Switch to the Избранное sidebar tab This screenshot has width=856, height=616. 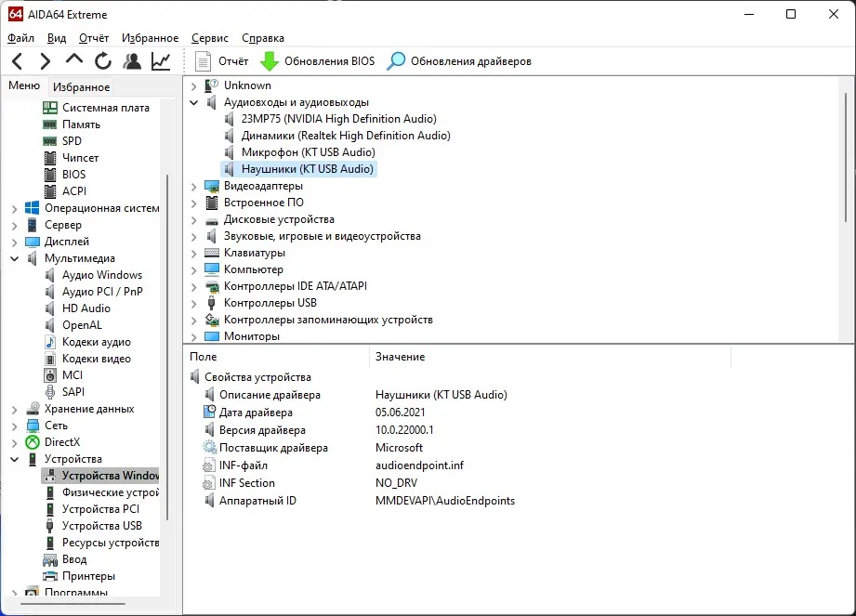pyautogui.click(x=82, y=86)
